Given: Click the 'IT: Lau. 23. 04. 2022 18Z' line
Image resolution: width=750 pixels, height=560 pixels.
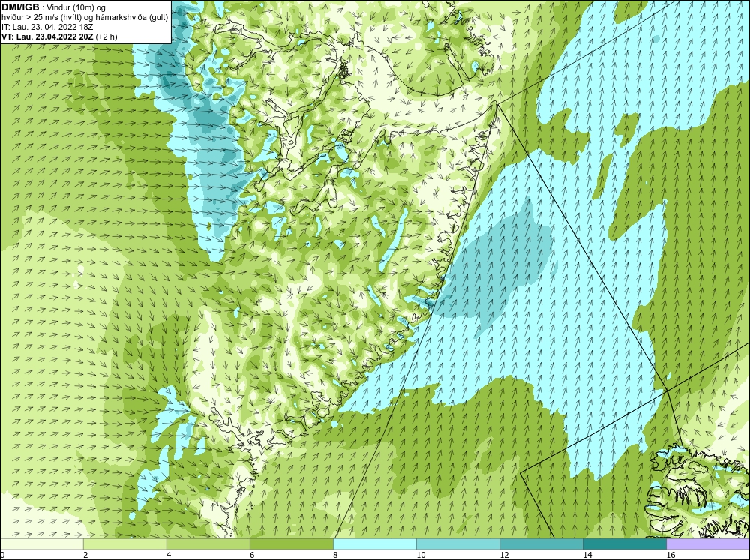Looking at the screenshot, I should click(47, 27).
